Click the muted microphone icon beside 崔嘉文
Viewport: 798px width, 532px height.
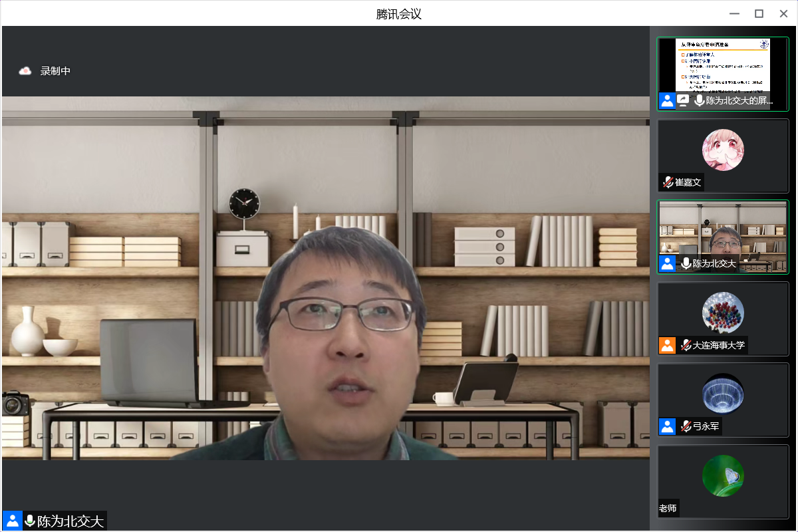(668, 182)
